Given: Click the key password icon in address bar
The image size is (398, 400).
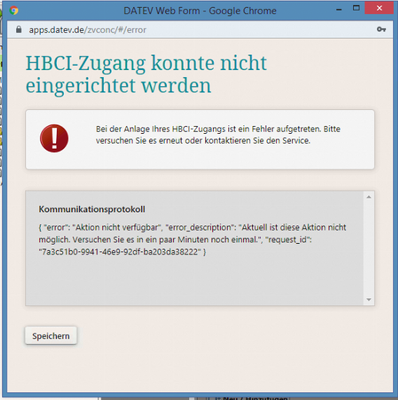Looking at the screenshot, I should [381, 30].
